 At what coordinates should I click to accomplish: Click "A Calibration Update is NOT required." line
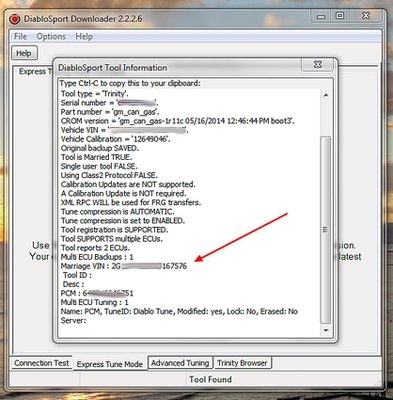[x=123, y=193]
